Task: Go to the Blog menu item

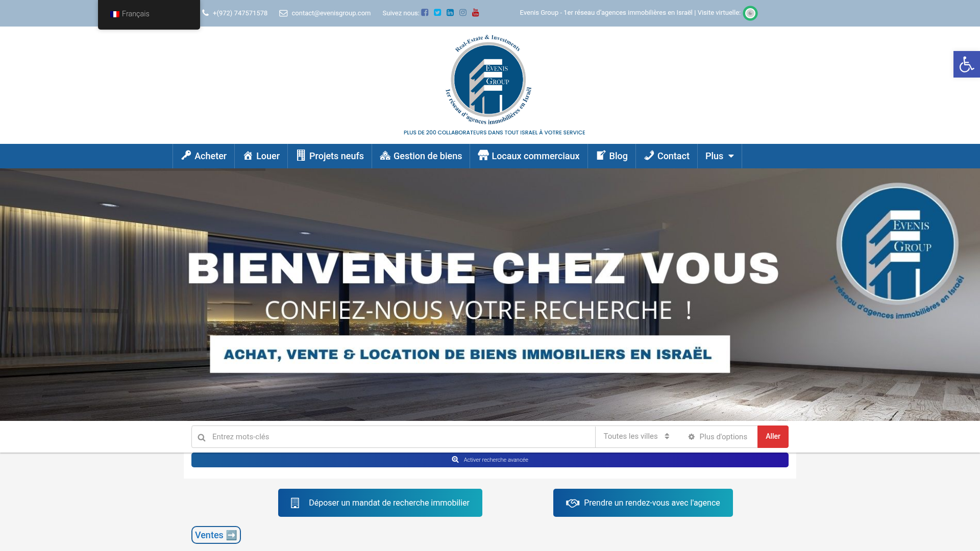Action: point(612,156)
